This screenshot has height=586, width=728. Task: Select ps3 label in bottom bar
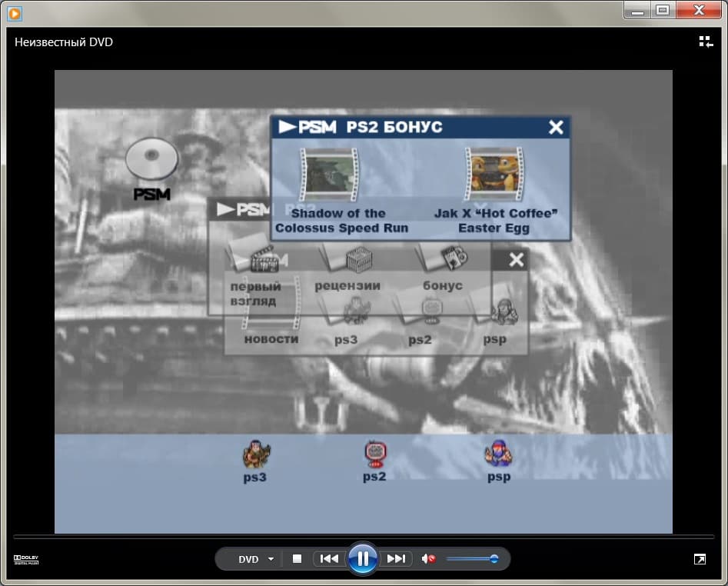pyautogui.click(x=255, y=478)
